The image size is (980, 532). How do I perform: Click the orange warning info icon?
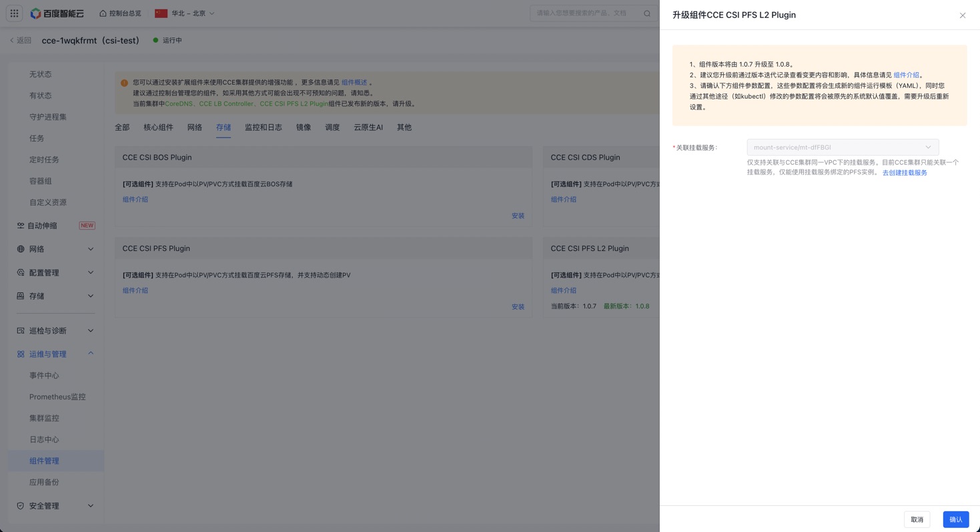(x=124, y=83)
